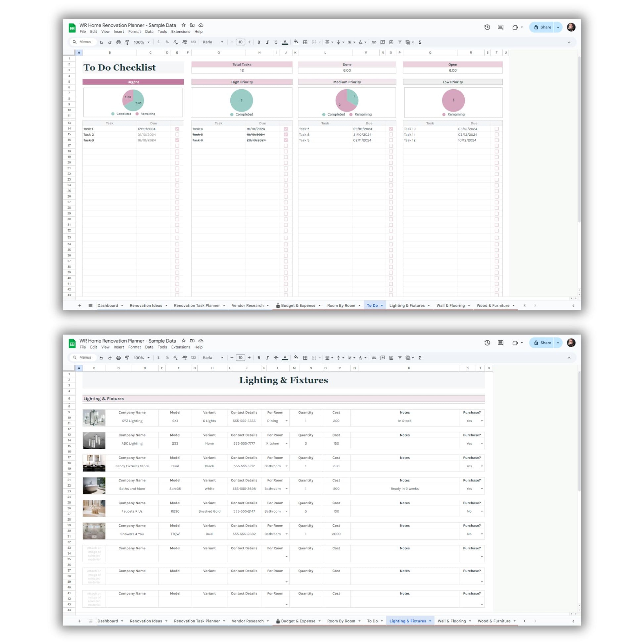Screen dimensions: 644x644
Task: Tick the Task 8 checkbox
Action: [x=391, y=135]
